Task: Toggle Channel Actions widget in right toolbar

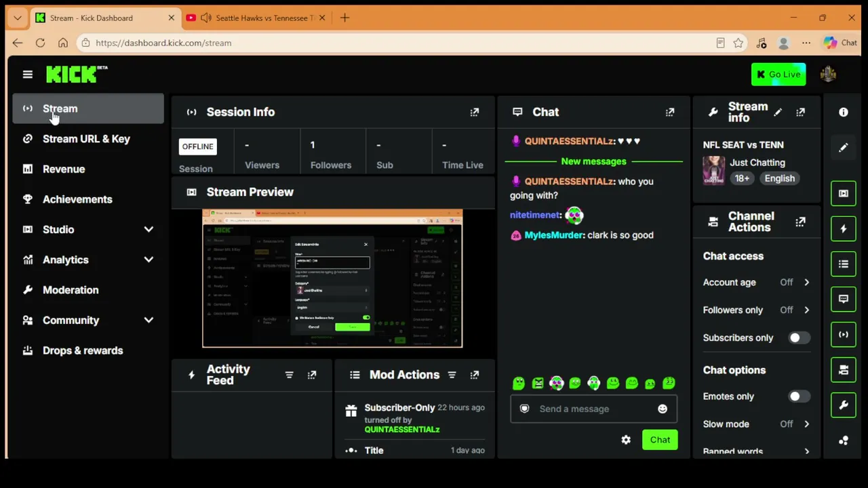Action: (844, 370)
